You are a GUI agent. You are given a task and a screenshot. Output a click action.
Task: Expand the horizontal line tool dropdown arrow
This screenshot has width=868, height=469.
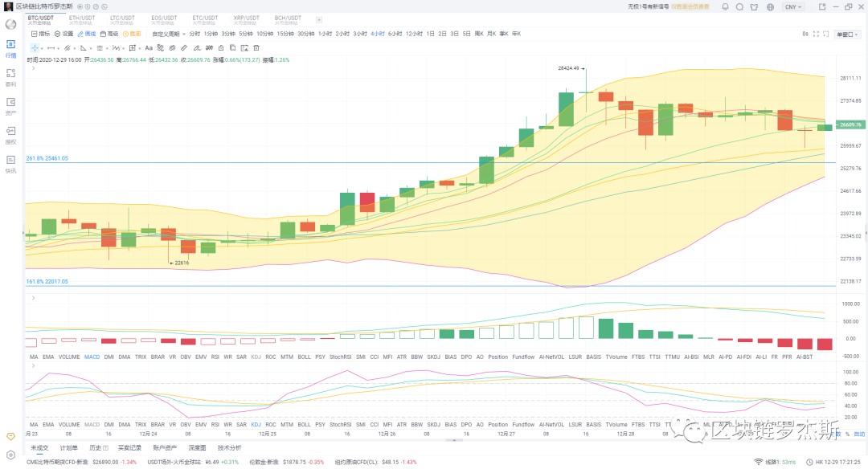58,49
